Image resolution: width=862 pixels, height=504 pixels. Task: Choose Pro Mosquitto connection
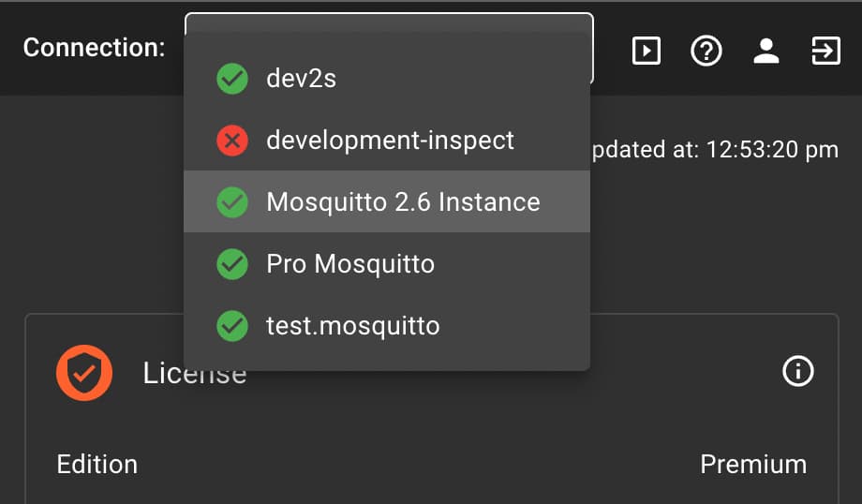tap(350, 264)
